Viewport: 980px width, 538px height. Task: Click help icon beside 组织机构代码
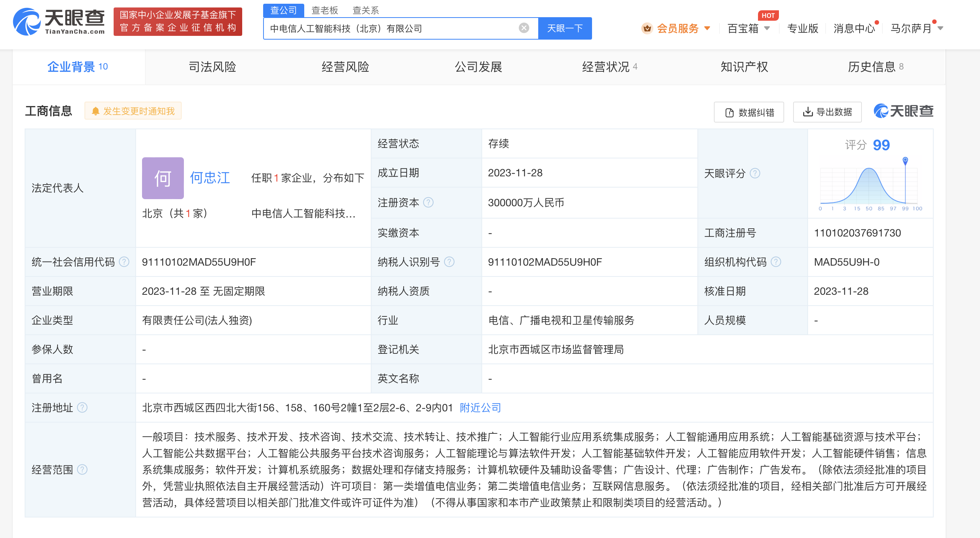(776, 262)
